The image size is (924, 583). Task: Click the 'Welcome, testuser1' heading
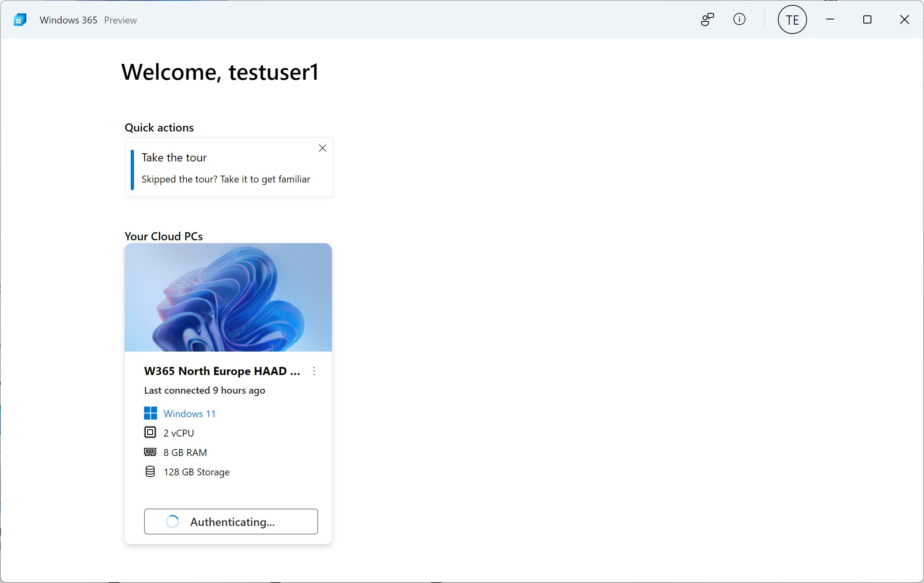[x=220, y=72]
